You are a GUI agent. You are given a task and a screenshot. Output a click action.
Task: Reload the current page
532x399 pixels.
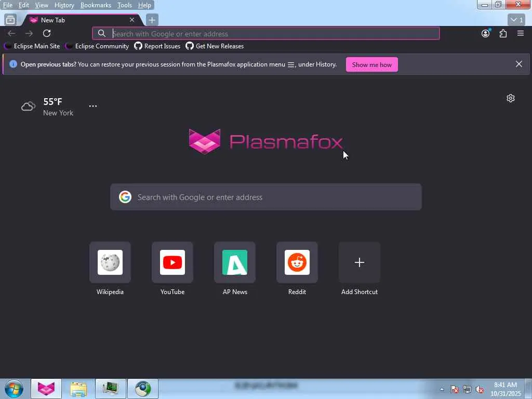[x=47, y=33]
